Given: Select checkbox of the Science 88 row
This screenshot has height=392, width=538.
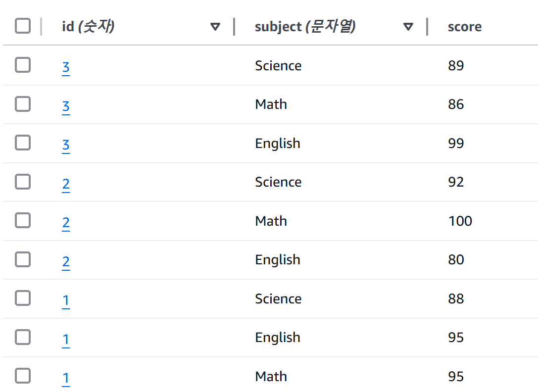Looking at the screenshot, I should pyautogui.click(x=23, y=298).
